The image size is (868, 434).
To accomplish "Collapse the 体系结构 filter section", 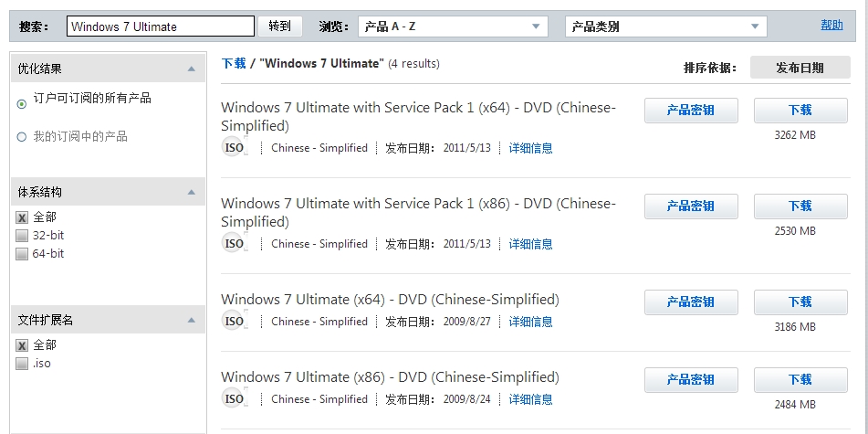I will pyautogui.click(x=190, y=192).
